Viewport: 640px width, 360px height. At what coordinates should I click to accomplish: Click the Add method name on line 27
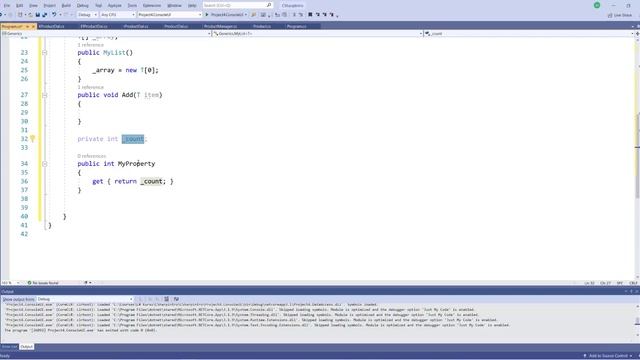click(x=127, y=95)
